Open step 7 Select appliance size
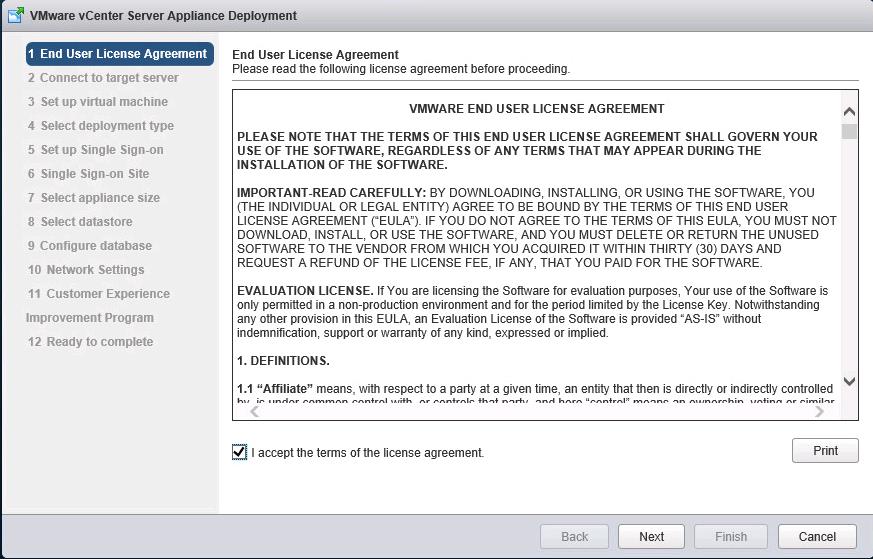This screenshot has height=559, width=873. pos(94,198)
